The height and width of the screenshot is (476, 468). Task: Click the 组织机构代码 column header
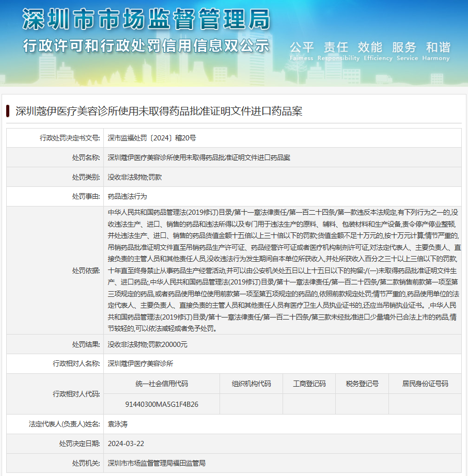coord(251,384)
